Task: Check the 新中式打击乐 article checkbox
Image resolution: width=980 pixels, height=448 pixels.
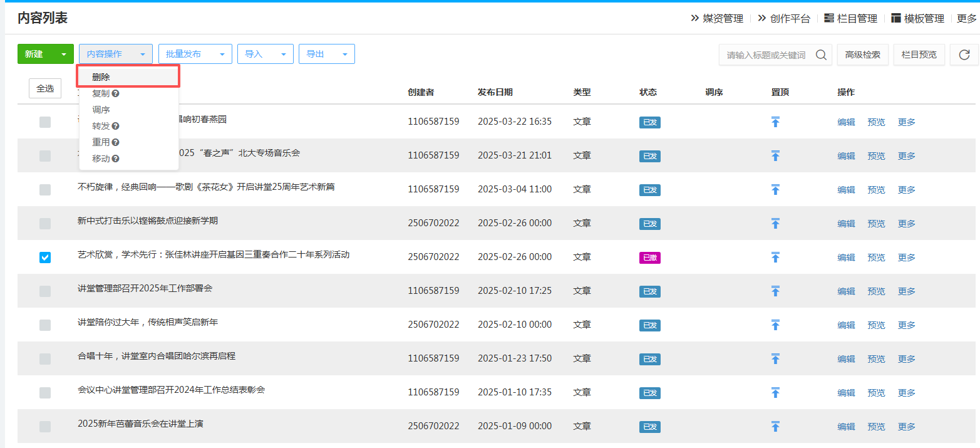Action: click(x=45, y=224)
